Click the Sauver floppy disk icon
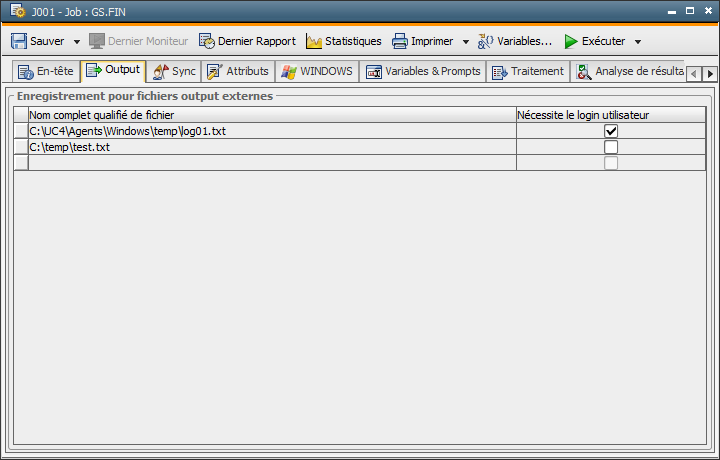 point(19,41)
